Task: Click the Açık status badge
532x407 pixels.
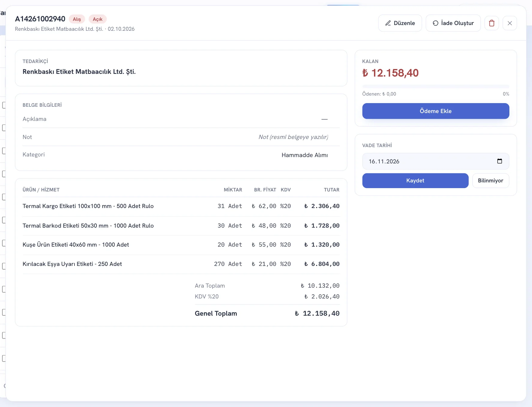Action: coord(97,19)
